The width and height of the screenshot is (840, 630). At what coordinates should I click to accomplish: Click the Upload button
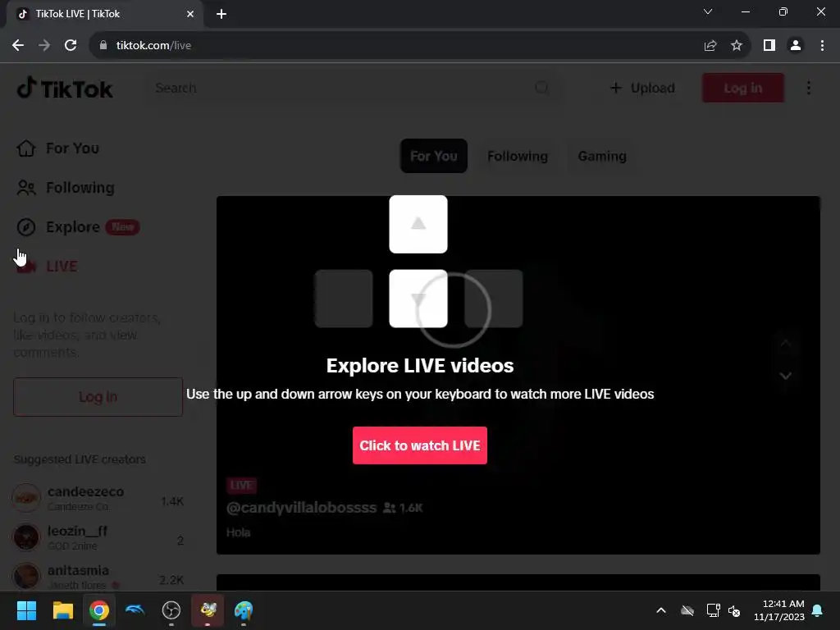pyautogui.click(x=642, y=88)
